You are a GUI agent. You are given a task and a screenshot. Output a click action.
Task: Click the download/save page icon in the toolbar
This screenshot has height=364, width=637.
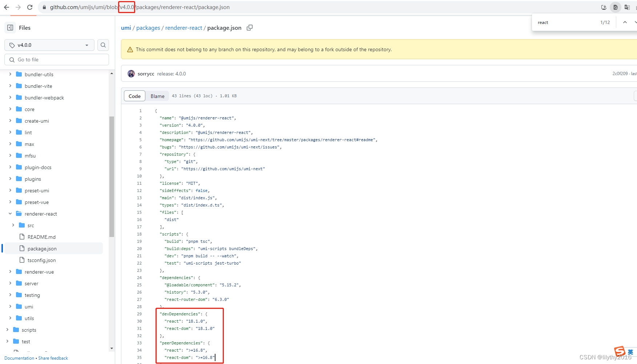tap(604, 7)
